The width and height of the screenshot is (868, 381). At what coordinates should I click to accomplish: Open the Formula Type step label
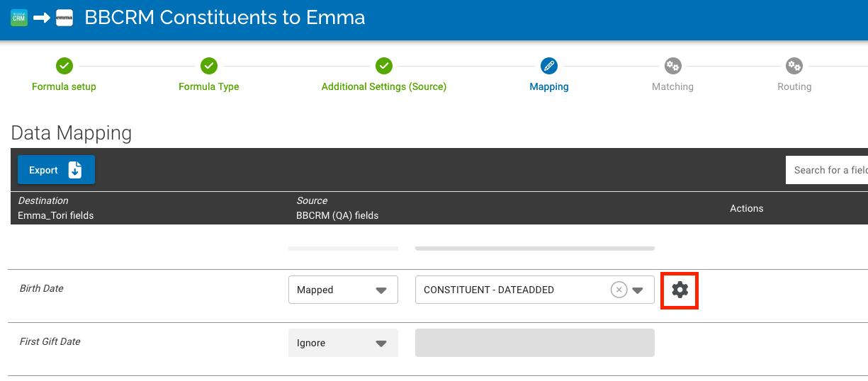(208, 86)
